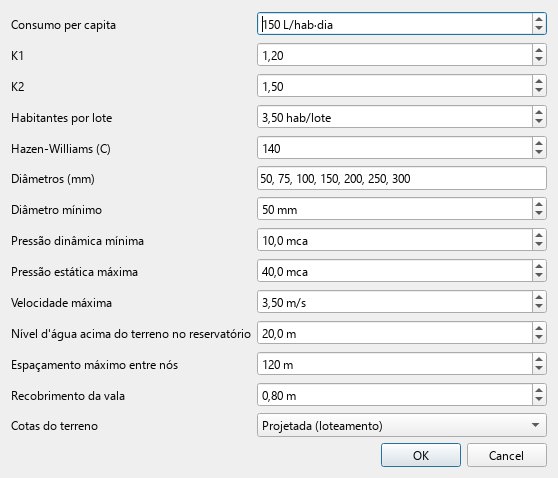The height and width of the screenshot is (478, 558).
Task: Increment the Hazen-Williams coefficient
Action: click(x=539, y=143)
